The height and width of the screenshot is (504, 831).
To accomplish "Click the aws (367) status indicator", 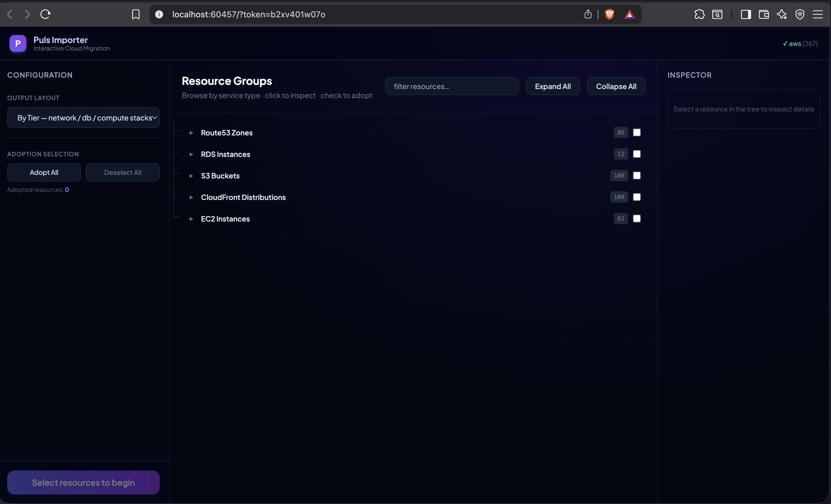I will pyautogui.click(x=800, y=43).
